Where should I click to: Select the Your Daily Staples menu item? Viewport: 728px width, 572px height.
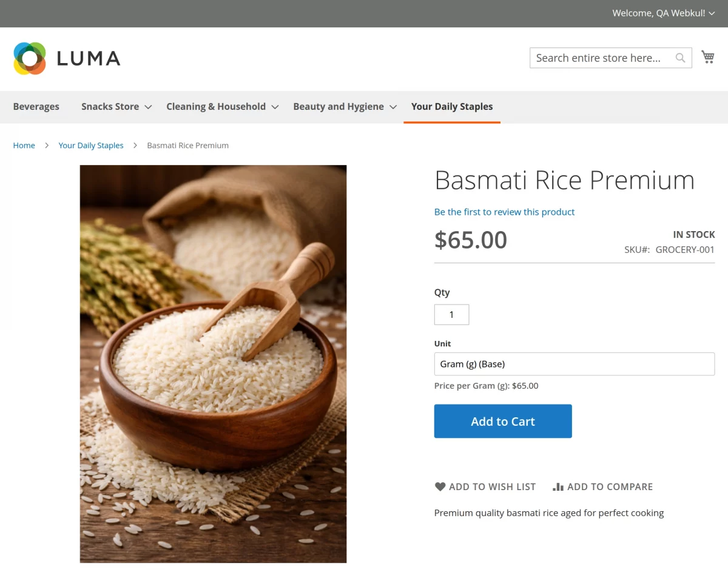pyautogui.click(x=452, y=106)
